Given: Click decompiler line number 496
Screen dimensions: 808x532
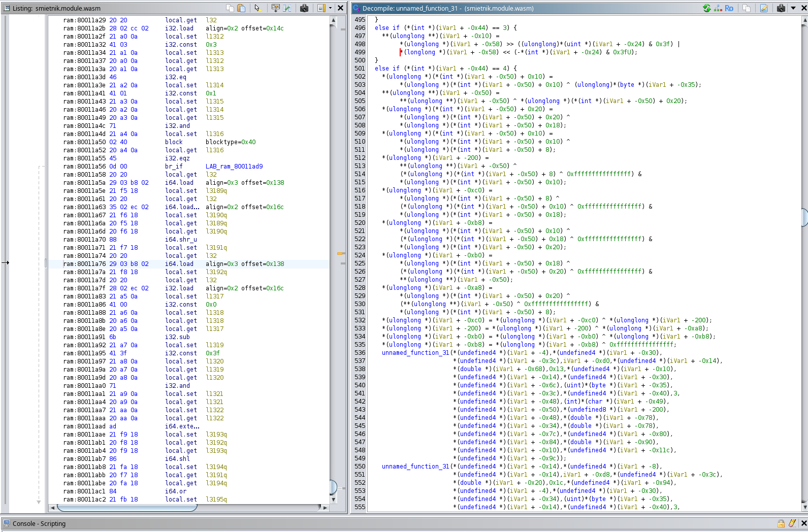Looking at the screenshot, I should point(360,28).
